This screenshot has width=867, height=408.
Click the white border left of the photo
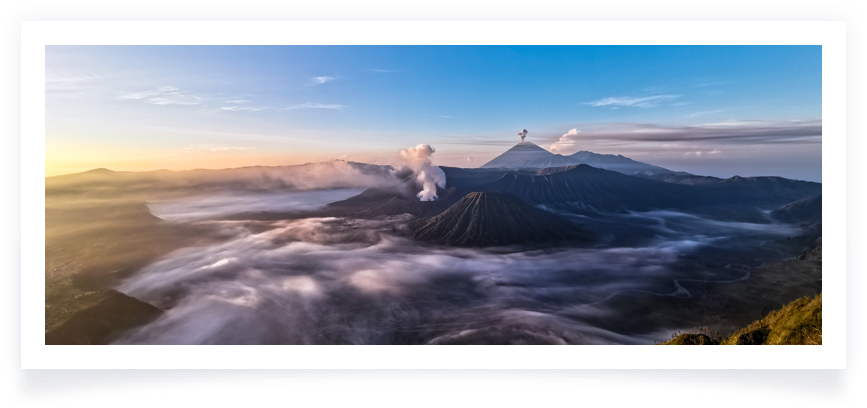coord(32,195)
